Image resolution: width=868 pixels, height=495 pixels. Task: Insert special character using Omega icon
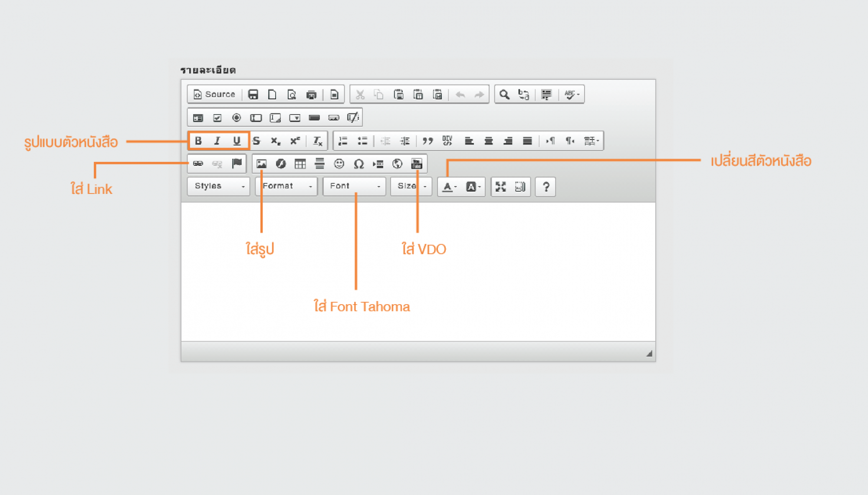pyautogui.click(x=358, y=164)
